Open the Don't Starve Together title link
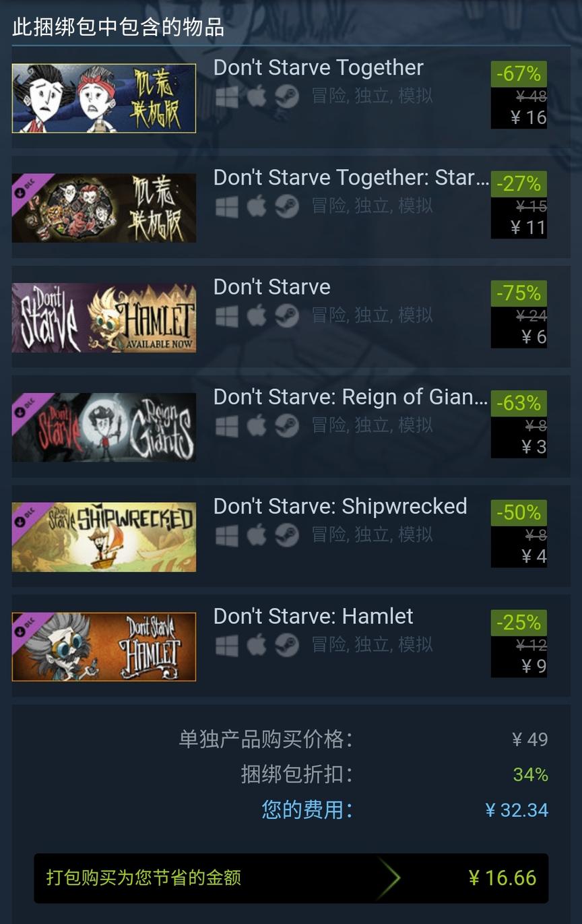Image resolution: width=582 pixels, height=924 pixels. click(319, 67)
